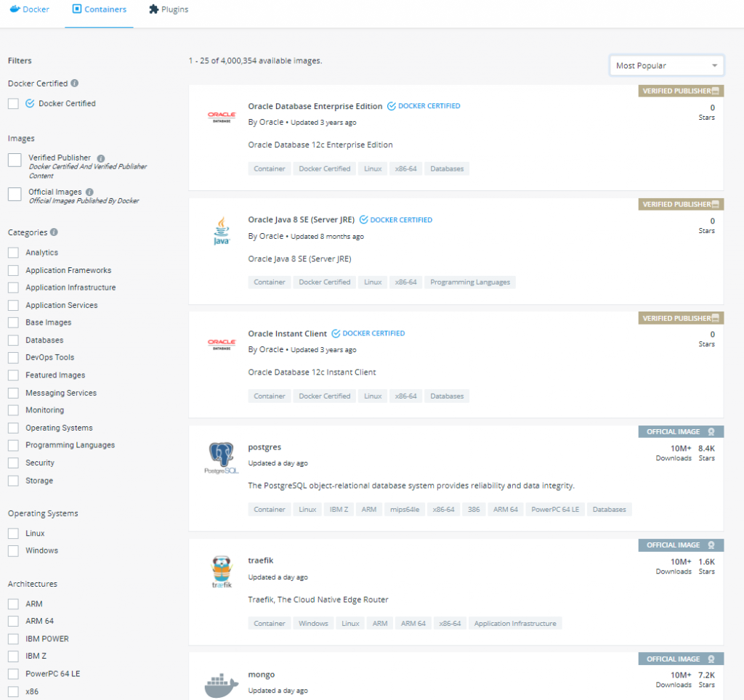Viewport: 744px width, 700px height.
Task: Switch to the Containers tab
Action: point(99,9)
